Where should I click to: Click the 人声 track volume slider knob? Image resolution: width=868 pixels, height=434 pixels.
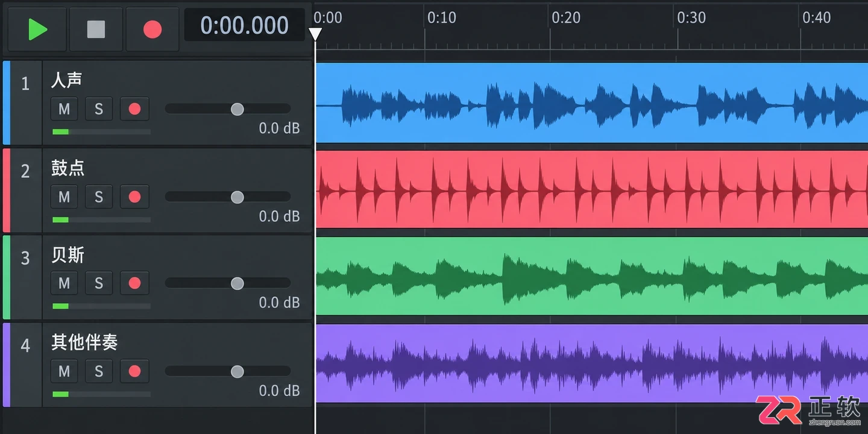(237, 109)
